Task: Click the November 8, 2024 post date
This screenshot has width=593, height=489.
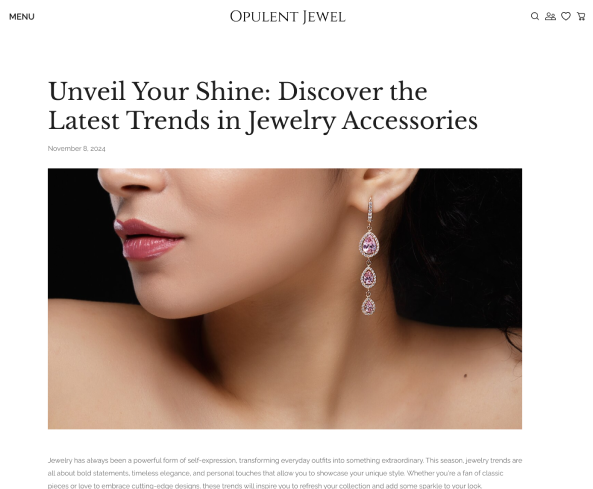Action: tap(76, 149)
